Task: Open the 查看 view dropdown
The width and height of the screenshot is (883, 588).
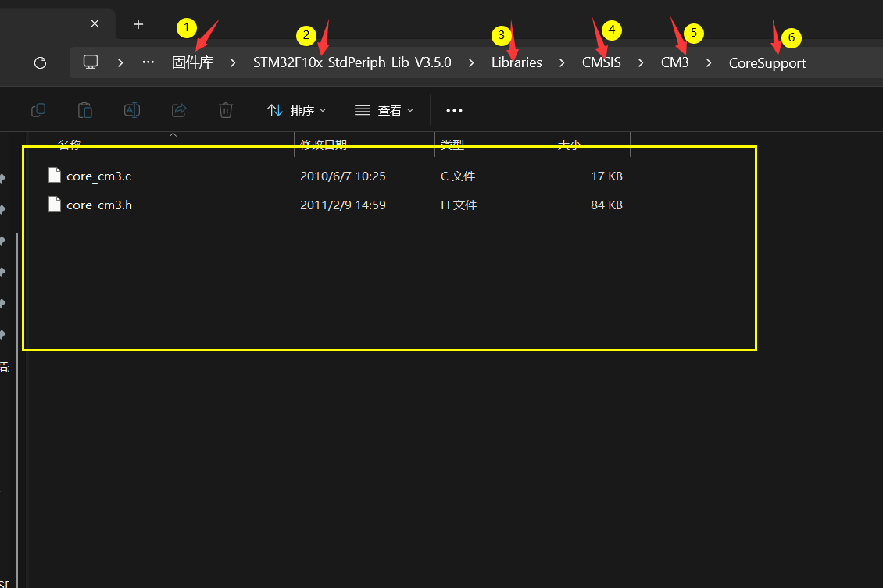Action: pos(384,110)
